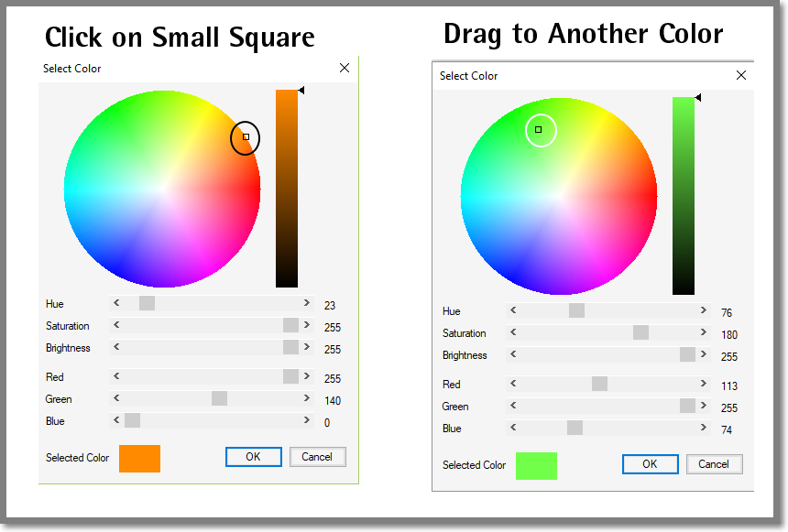Click the Hue left arrow in left dialog
This screenshot has height=532, width=788.
point(116,303)
